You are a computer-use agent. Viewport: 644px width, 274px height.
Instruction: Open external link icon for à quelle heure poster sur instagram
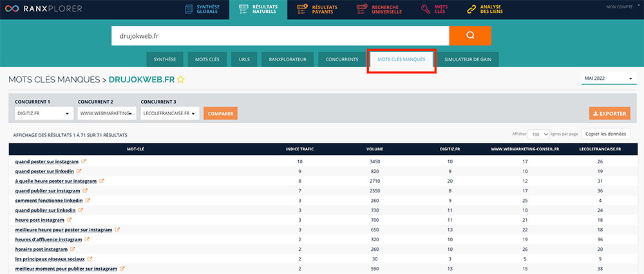(x=102, y=181)
